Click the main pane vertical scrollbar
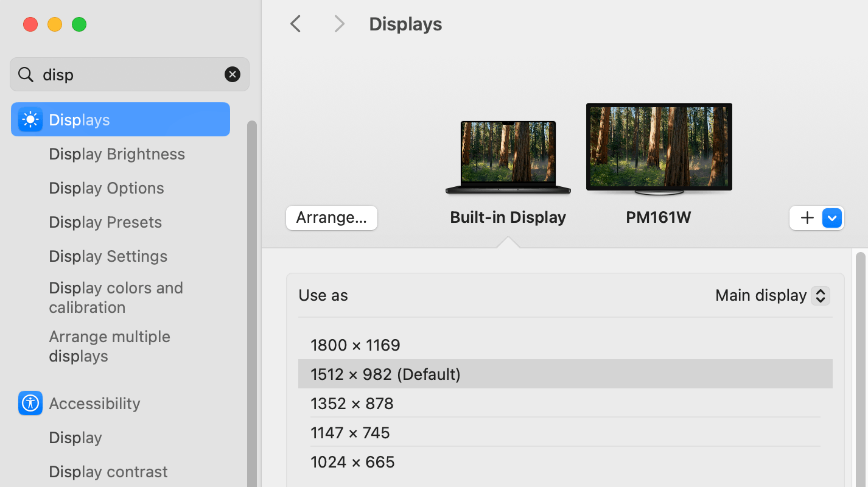 click(860, 369)
